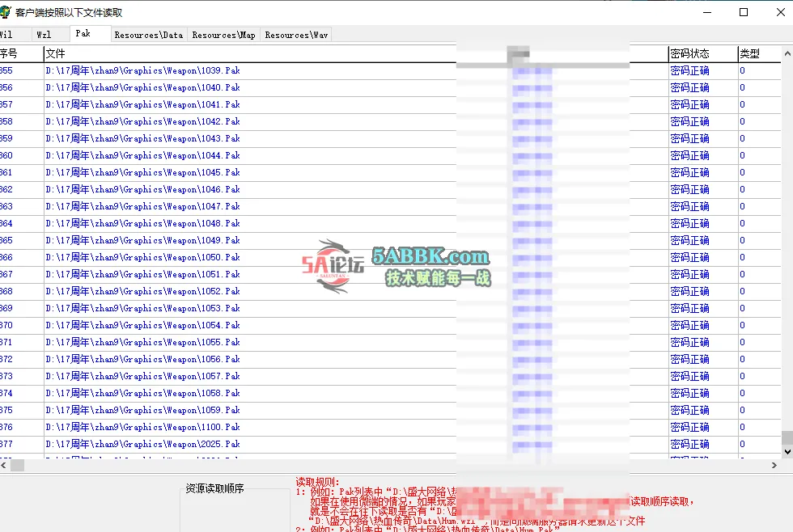
Task: Click 密码正确 status in 2025.Pak row
Action: point(689,444)
